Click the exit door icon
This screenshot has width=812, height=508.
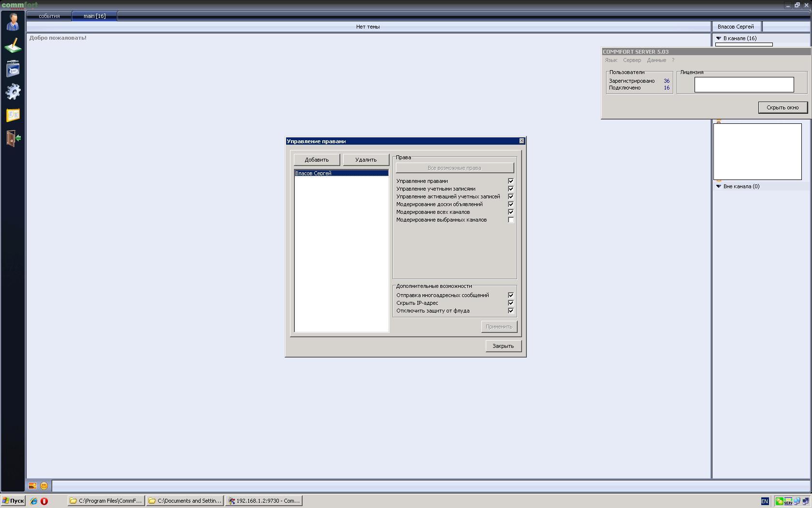13,138
